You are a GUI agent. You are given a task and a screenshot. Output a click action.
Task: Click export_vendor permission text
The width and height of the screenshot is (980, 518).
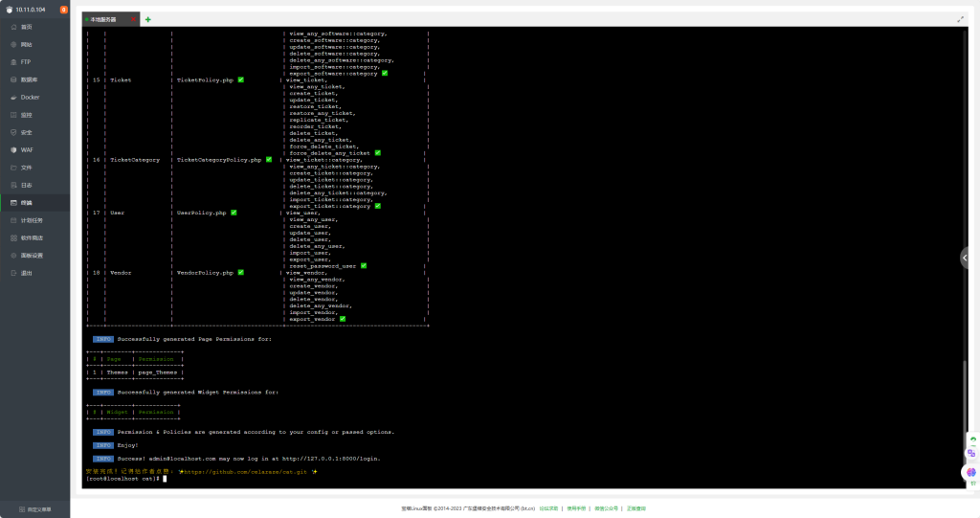click(312, 319)
